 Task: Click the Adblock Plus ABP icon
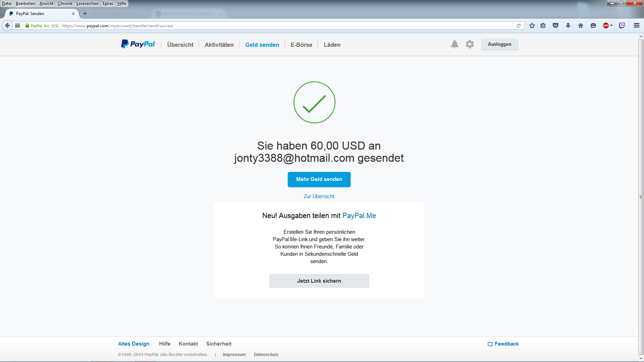click(x=606, y=26)
